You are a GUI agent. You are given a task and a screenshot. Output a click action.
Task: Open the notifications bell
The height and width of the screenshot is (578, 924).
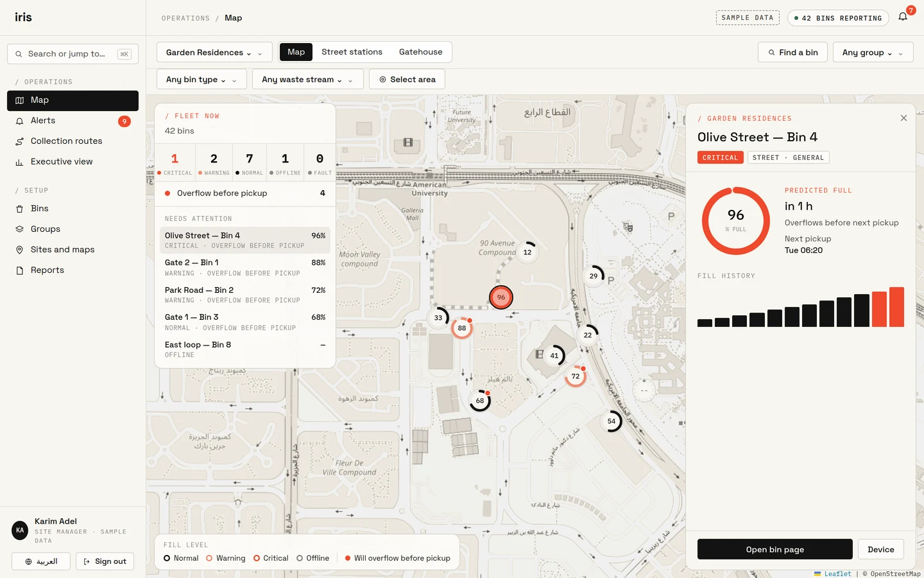coord(903,17)
